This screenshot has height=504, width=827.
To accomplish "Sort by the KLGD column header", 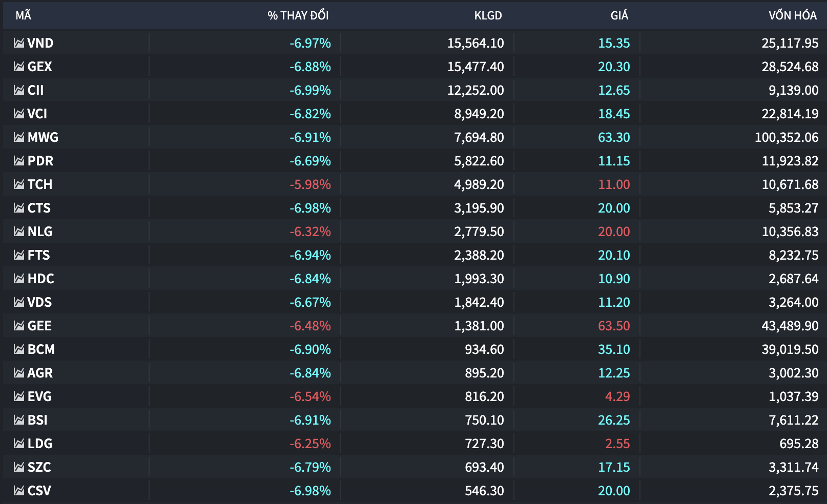I will point(488,15).
